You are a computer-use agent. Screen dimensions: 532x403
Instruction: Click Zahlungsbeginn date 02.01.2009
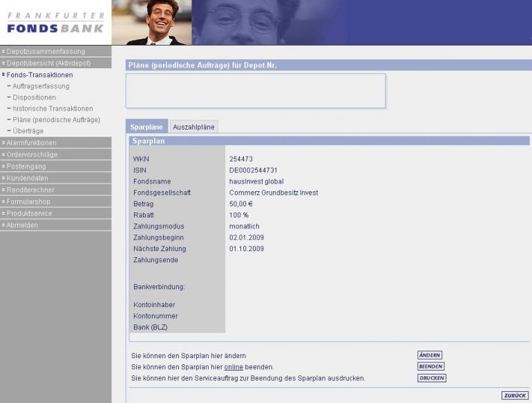[247, 237]
